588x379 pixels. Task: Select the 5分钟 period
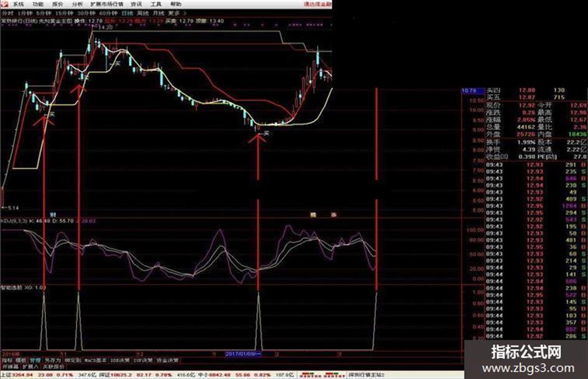pos(44,13)
